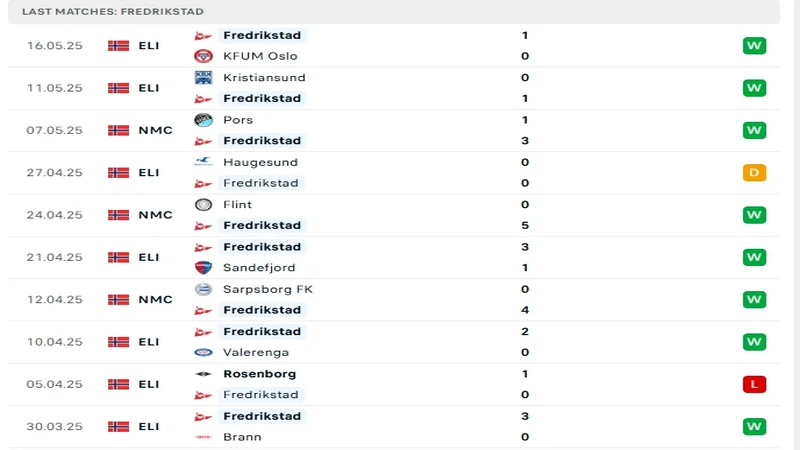Select the Valerenga team name
Image resolution: width=800 pixels, height=450 pixels.
tap(254, 352)
